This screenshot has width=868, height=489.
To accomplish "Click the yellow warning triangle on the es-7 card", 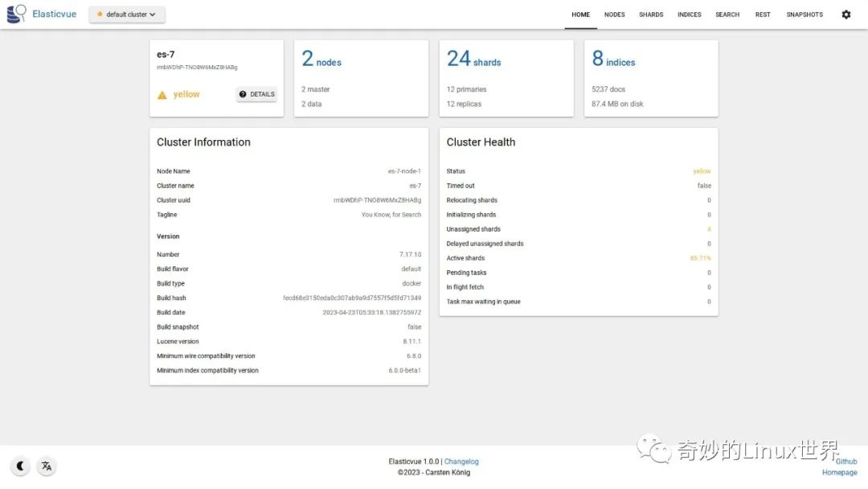I will point(162,94).
